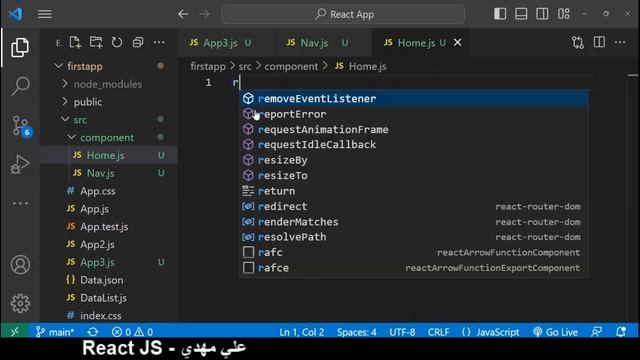The height and width of the screenshot is (360, 640).
Task: Go to line via Ln 1, Col 2
Action: tap(302, 332)
